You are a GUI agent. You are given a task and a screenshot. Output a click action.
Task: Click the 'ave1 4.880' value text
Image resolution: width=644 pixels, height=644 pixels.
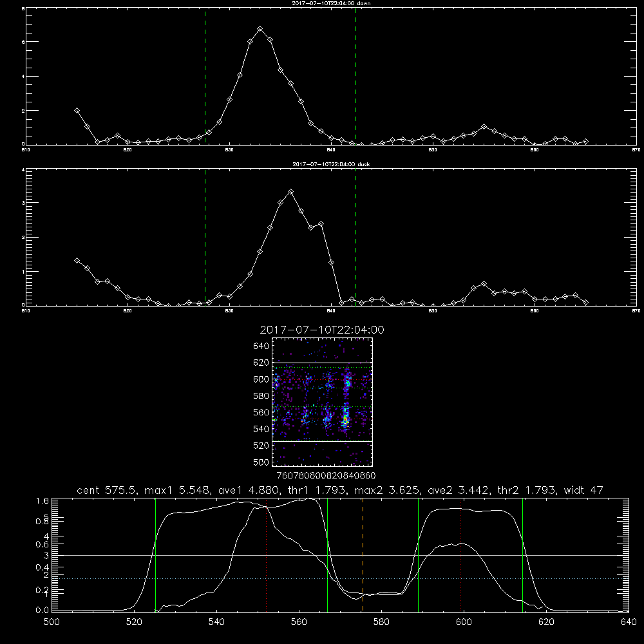tap(249, 490)
